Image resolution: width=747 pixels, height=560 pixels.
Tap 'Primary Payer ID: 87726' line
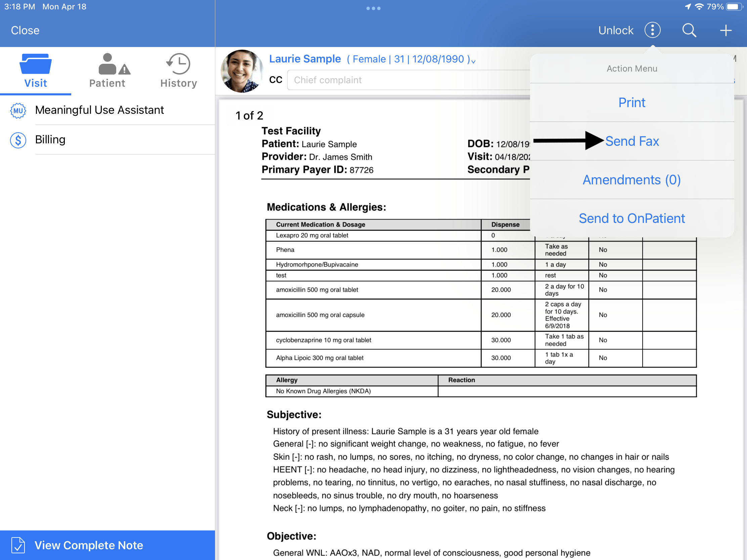click(x=317, y=170)
